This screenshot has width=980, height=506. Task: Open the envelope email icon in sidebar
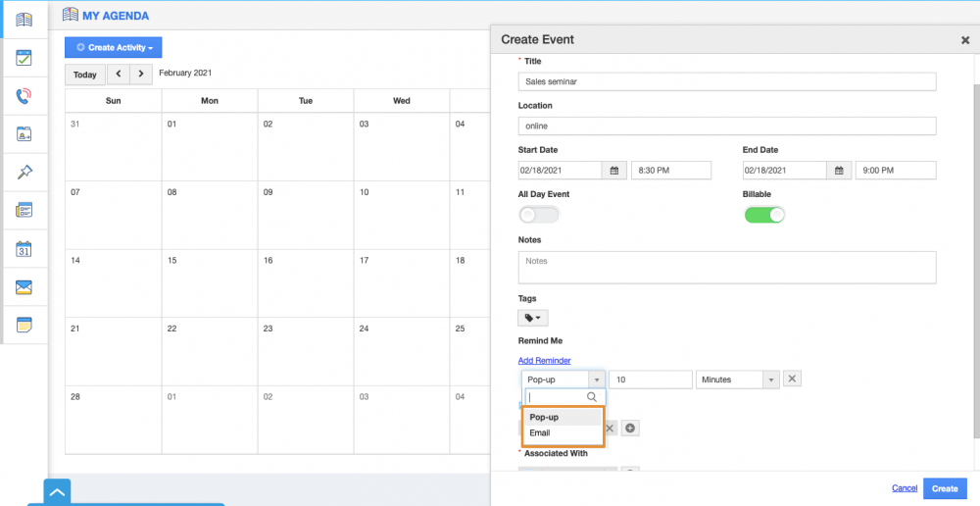click(x=24, y=287)
